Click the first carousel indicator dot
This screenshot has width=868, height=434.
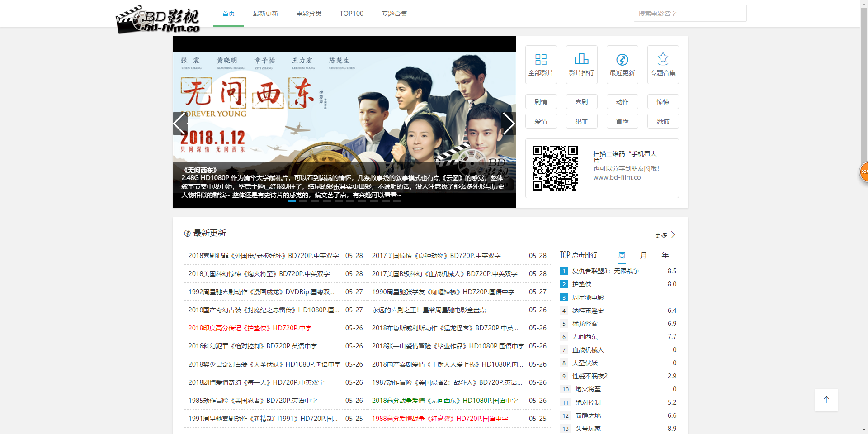tap(292, 200)
